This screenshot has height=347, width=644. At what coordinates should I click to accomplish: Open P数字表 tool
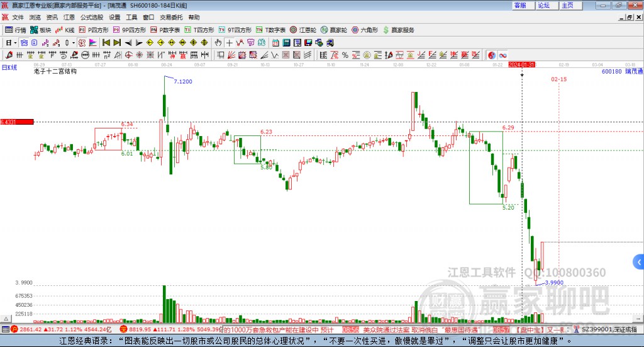click(165, 30)
